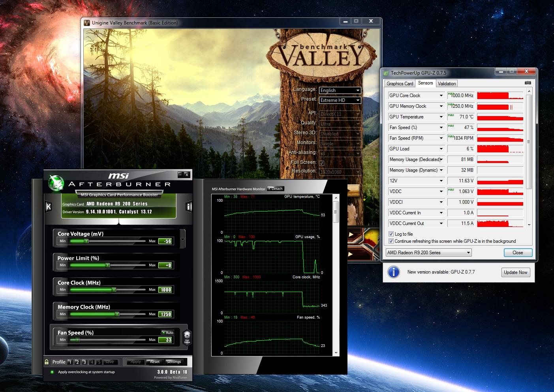Select Afterburner profile slot 2
554x392 pixels.
click(77, 362)
